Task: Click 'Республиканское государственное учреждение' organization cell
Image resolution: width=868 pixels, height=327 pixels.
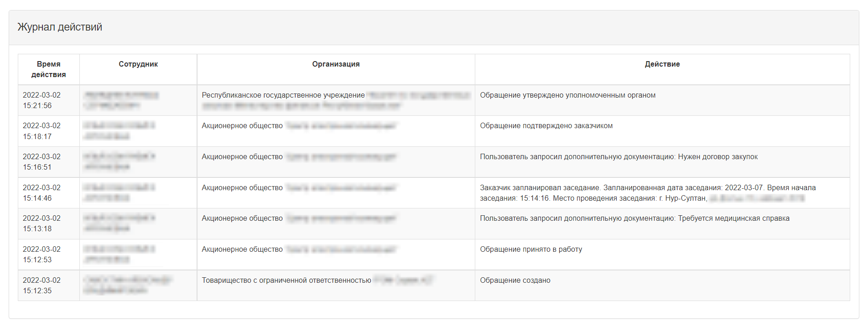Action: tap(336, 100)
